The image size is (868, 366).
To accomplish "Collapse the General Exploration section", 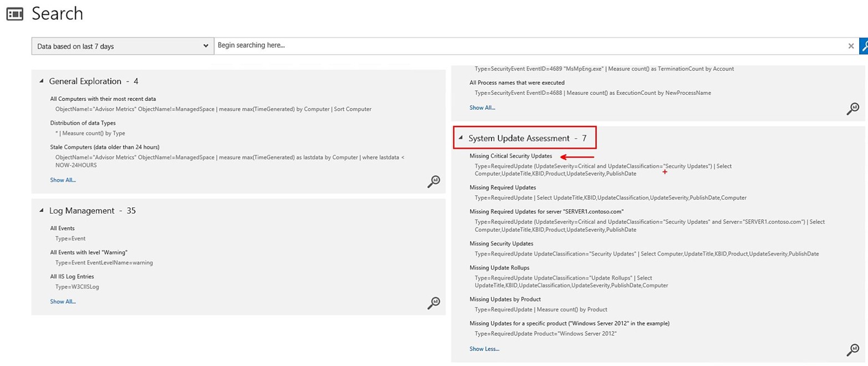I will click(x=42, y=82).
